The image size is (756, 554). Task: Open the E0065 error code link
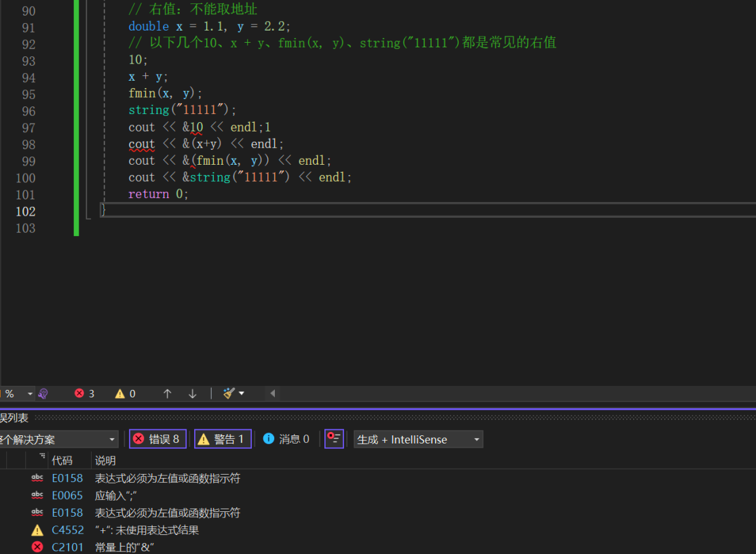click(67, 495)
